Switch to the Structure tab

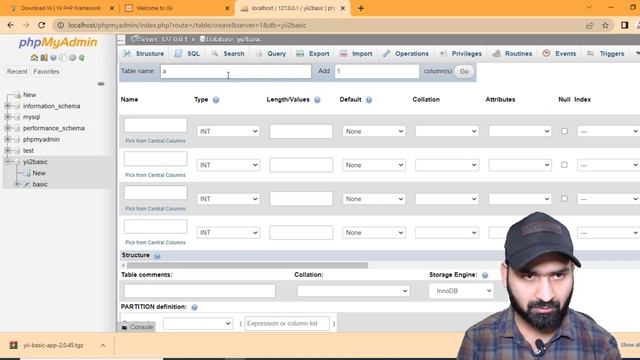coord(144,53)
